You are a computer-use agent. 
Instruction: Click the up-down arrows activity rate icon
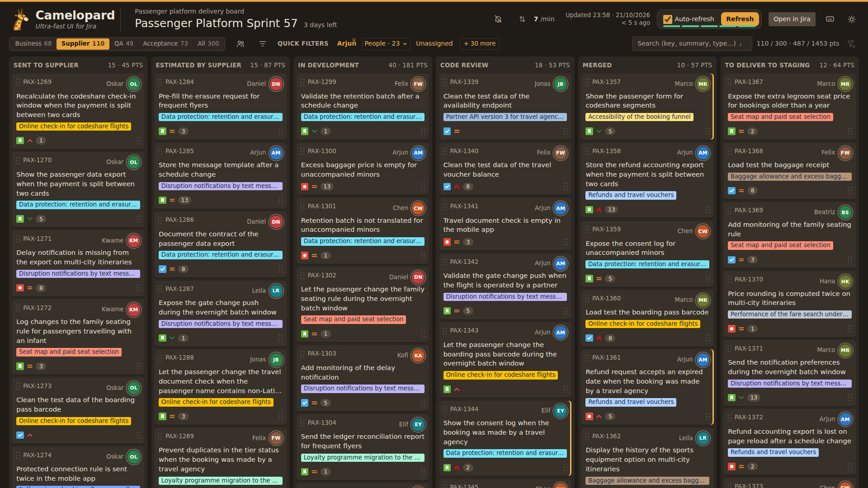pyautogui.click(x=522, y=19)
